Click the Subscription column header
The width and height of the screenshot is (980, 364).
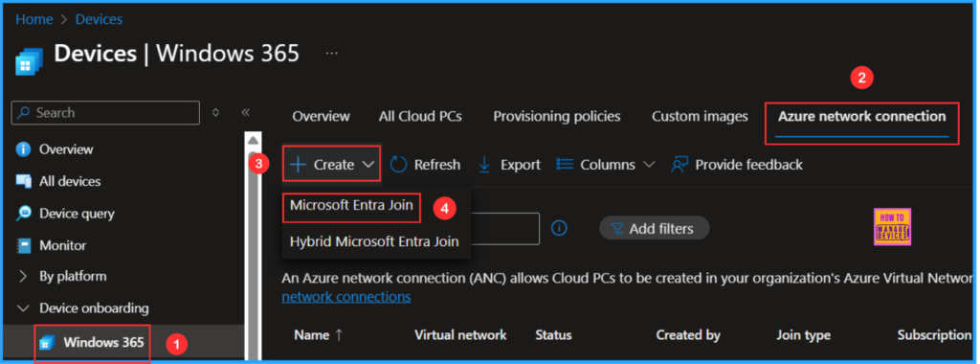(934, 335)
